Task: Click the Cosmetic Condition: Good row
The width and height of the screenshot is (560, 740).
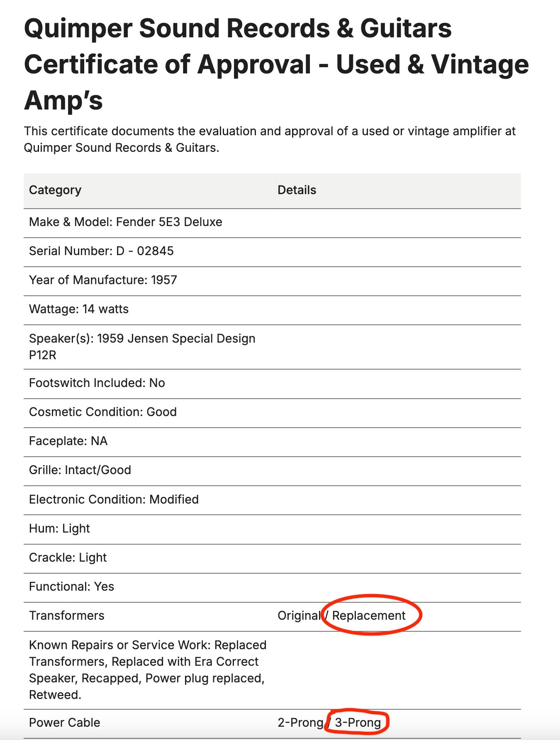Action: [103, 412]
